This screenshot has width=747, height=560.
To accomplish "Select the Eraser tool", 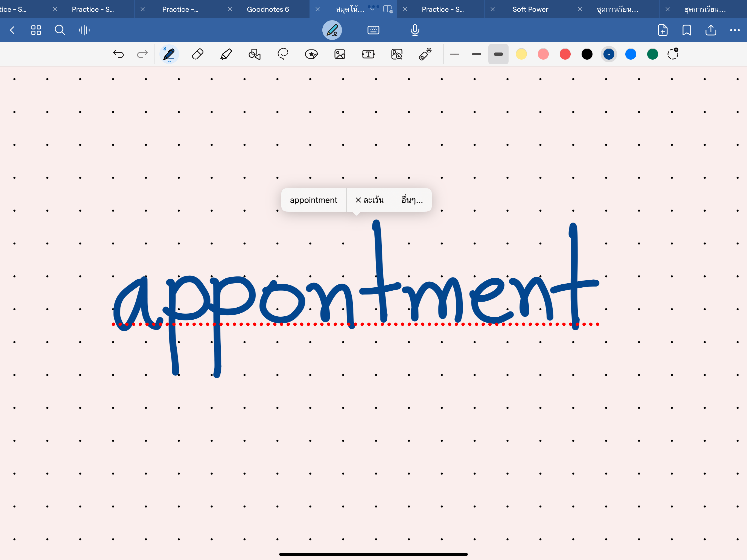I will 198,54.
